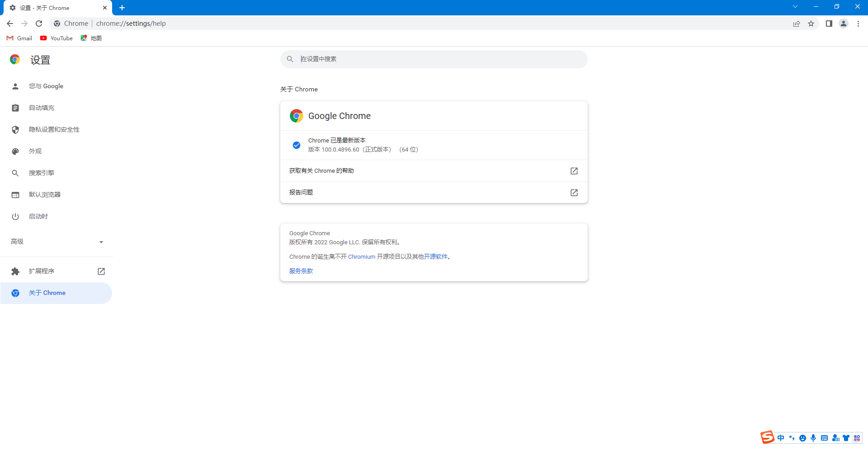Open the Chromium link
The height and width of the screenshot is (470, 868).
click(361, 256)
